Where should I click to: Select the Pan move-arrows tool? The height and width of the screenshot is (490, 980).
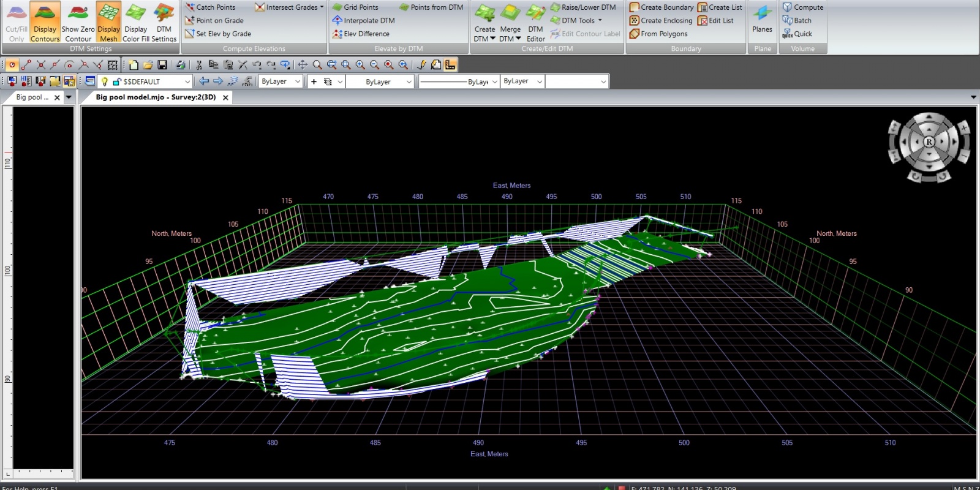click(303, 65)
